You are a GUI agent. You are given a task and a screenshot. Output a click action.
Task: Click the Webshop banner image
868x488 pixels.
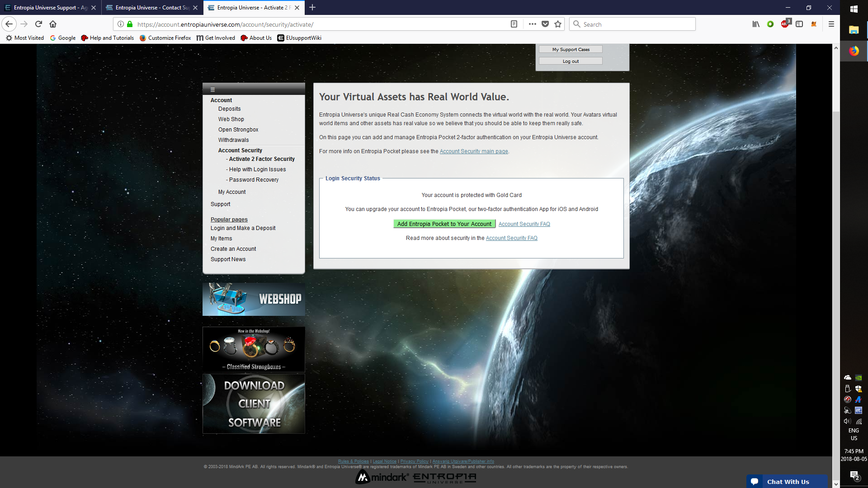[254, 299]
